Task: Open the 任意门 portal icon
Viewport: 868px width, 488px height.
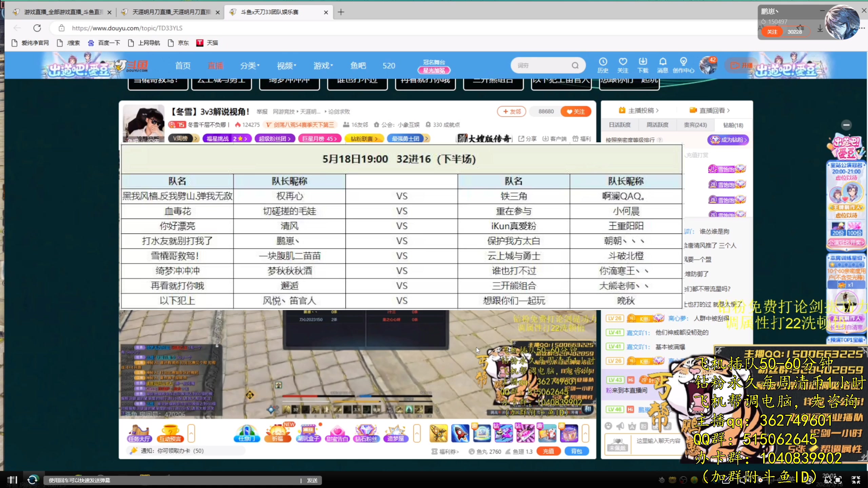Action: point(246,433)
